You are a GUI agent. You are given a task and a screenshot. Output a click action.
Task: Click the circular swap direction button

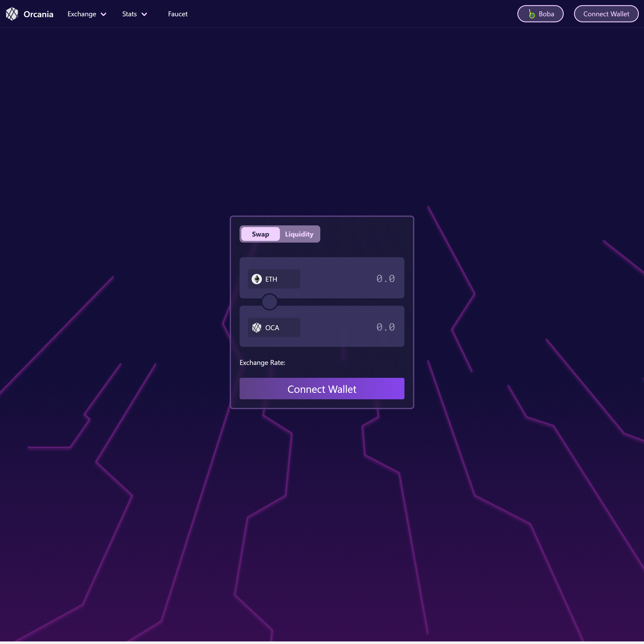pyautogui.click(x=269, y=302)
